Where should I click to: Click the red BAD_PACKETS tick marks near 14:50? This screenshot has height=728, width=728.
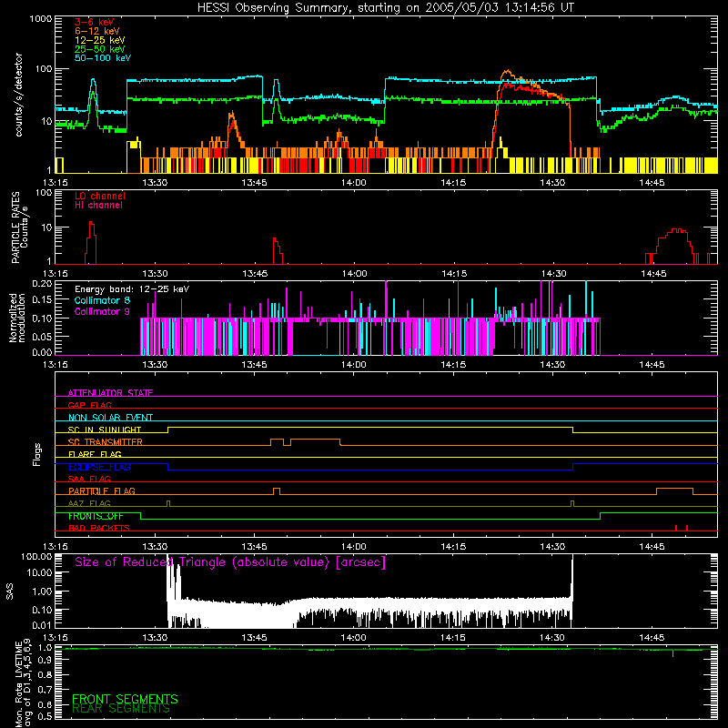[x=682, y=528]
